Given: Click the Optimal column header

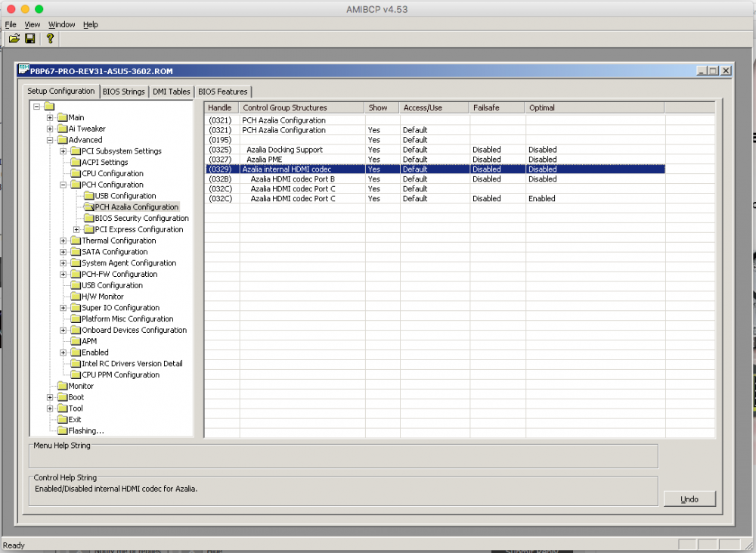Looking at the screenshot, I should (594, 107).
